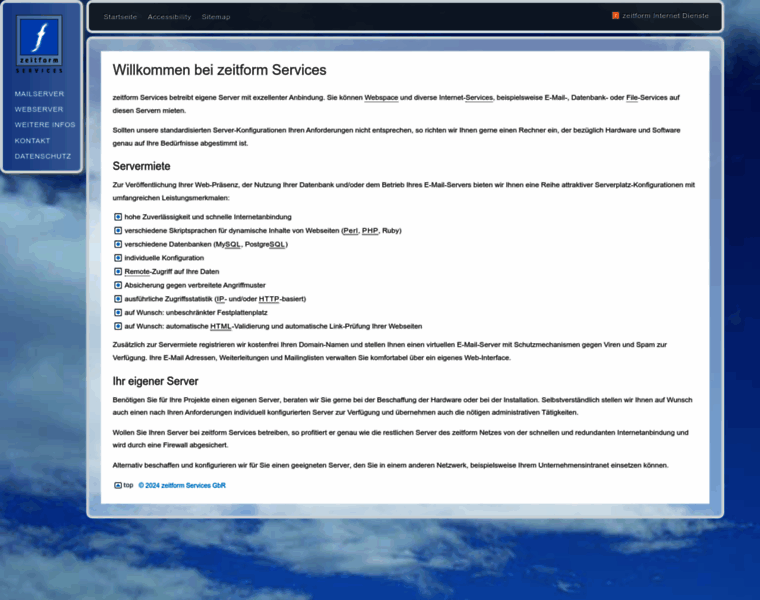Click the underlined 'File' in 'File-Services'
760x600 pixels.
pyautogui.click(x=632, y=97)
